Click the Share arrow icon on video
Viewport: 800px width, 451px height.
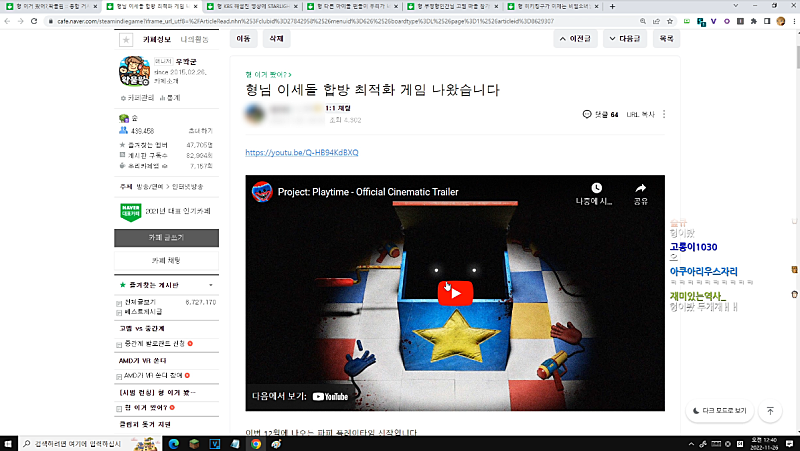tap(641, 188)
